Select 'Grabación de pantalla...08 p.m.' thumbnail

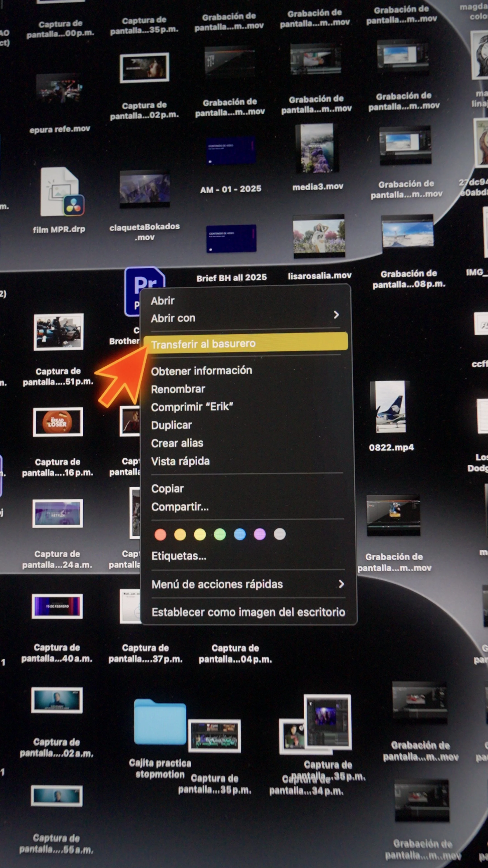pos(408,231)
